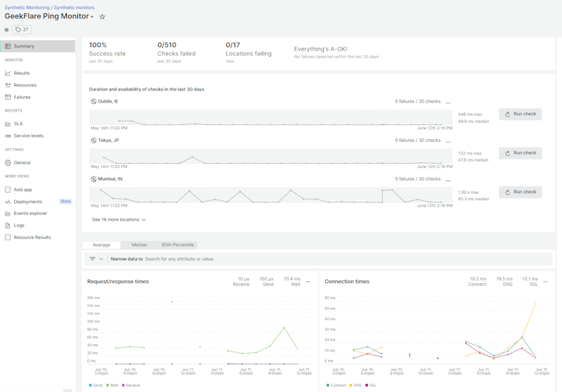Click the Mumbai, IN duration sparkline chart
Screen dimensions: 562x392
270,195
